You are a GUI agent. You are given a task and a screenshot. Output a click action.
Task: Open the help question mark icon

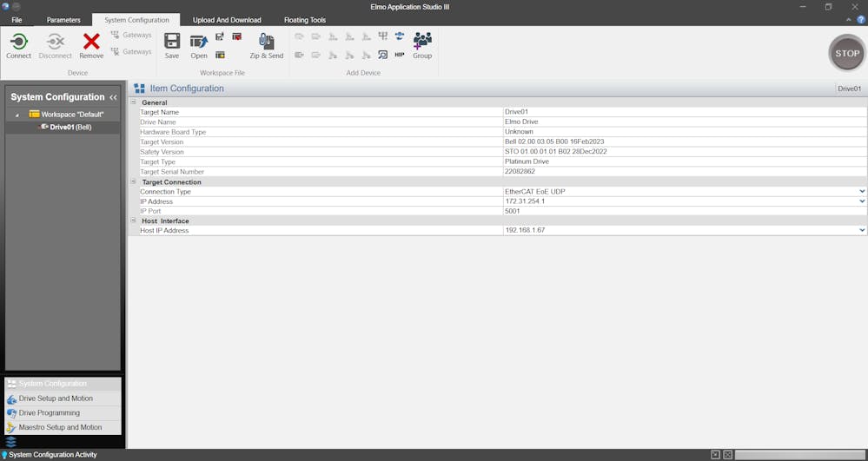click(861, 19)
